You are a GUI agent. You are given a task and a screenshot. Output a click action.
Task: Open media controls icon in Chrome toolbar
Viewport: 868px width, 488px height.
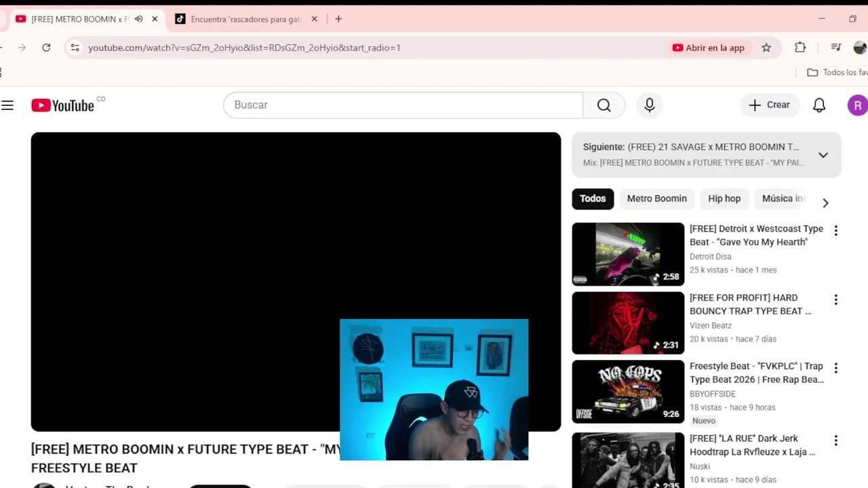tap(836, 47)
